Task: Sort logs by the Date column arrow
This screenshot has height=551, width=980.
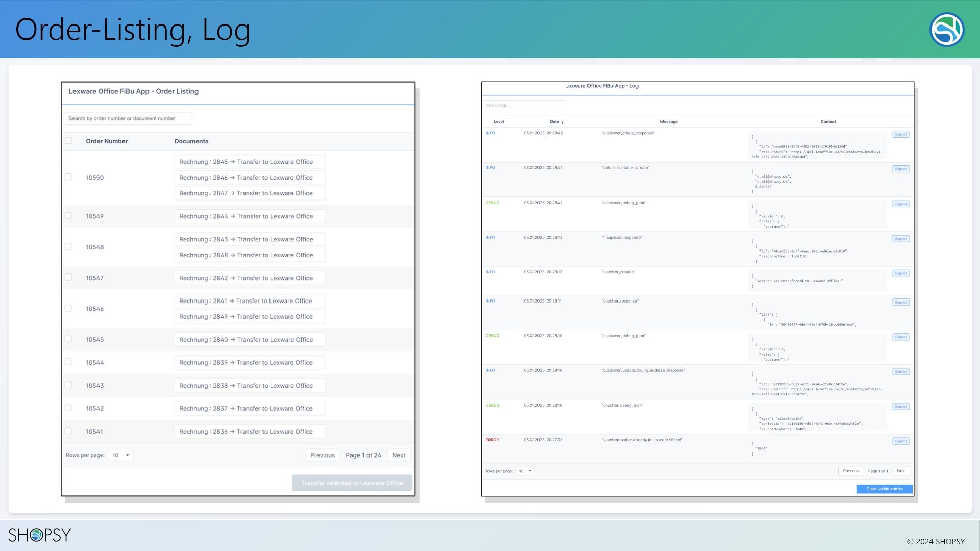Action: click(x=562, y=122)
